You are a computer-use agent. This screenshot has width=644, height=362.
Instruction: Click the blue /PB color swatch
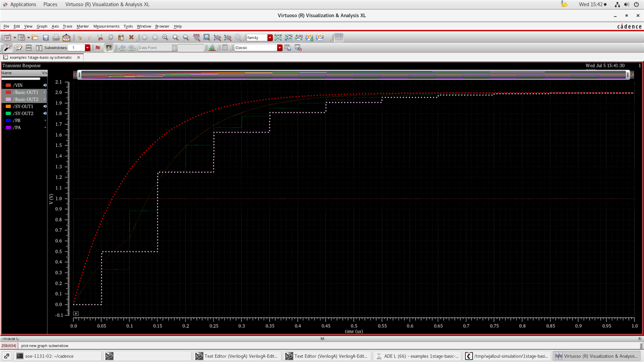[9, 121]
